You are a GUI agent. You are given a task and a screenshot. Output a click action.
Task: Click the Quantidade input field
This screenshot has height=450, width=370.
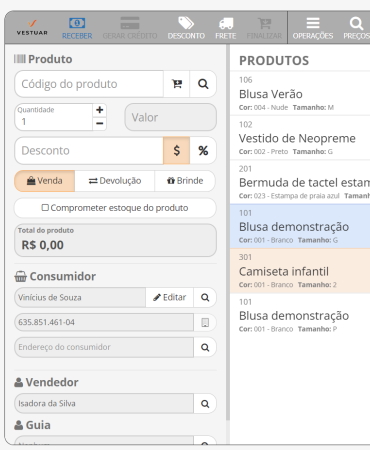(x=54, y=117)
